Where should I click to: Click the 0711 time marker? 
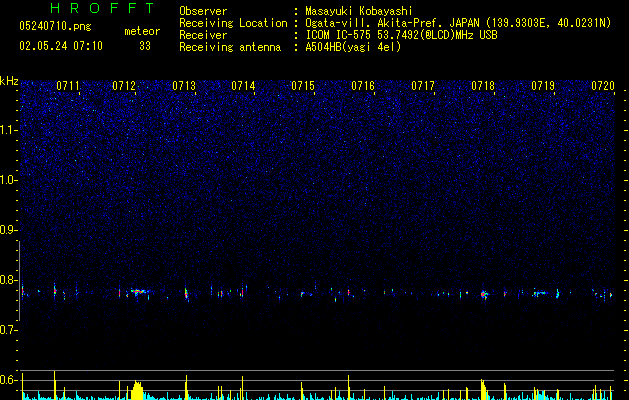tap(68, 86)
